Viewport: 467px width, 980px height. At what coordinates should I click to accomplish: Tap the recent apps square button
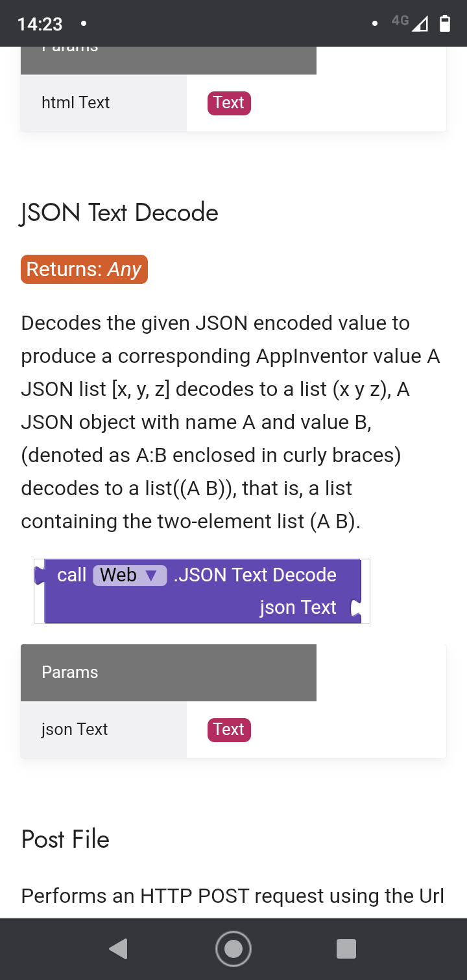(x=346, y=949)
